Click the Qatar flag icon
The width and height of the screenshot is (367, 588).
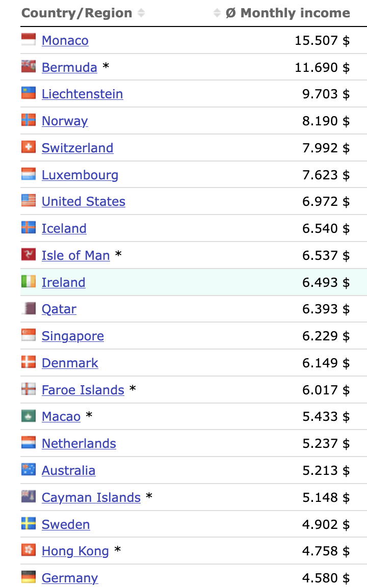pyautogui.click(x=29, y=309)
